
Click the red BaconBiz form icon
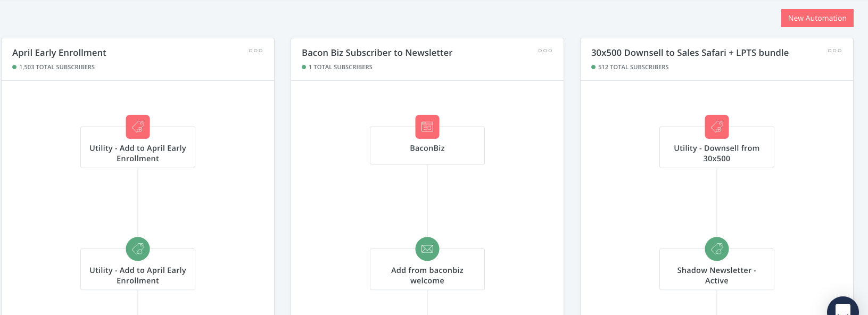point(427,127)
